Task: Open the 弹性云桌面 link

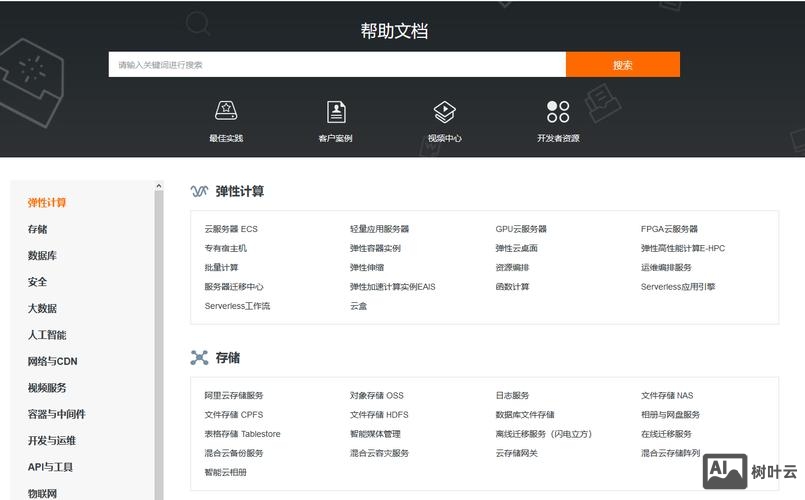Action: coord(516,248)
